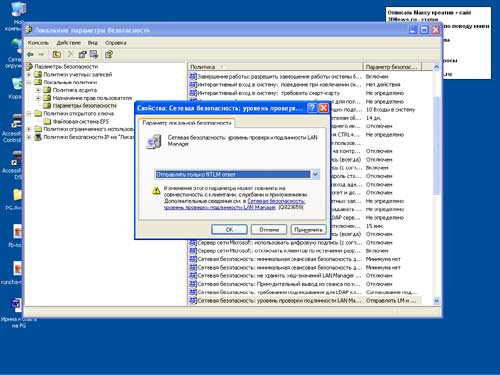This screenshot has width=500, height=375.
Task: Click folder icon next to Политика аудита
Action: [x=47, y=90]
